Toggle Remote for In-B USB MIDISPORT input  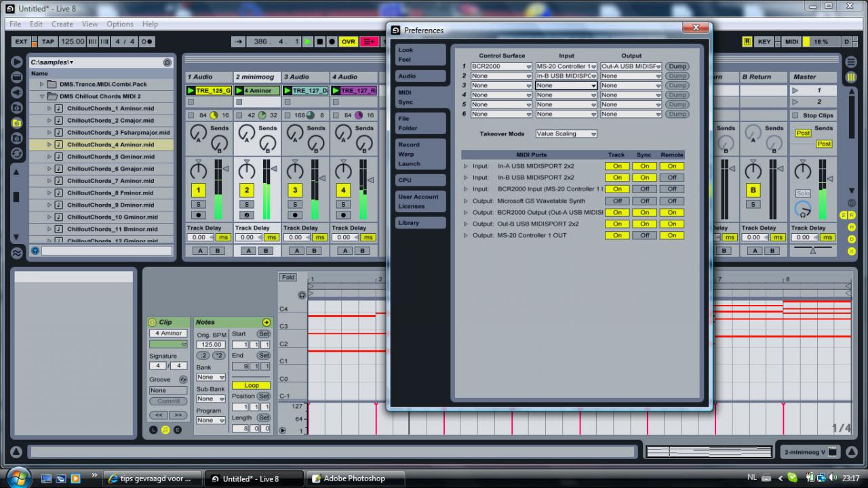[x=672, y=178]
